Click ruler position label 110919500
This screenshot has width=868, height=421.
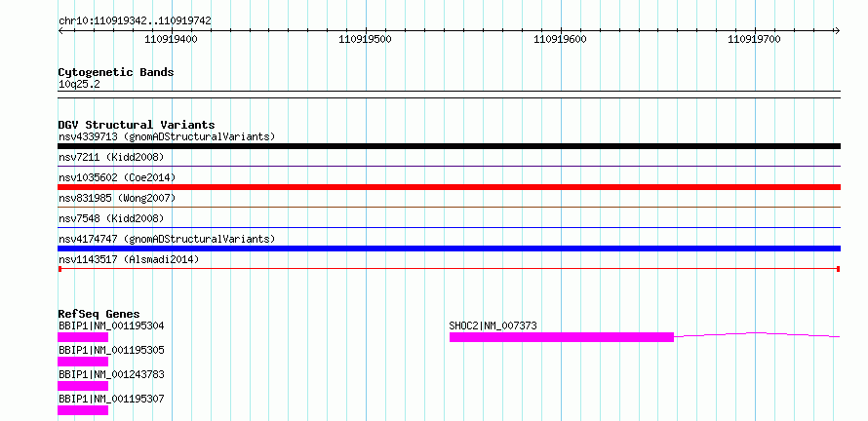366,39
